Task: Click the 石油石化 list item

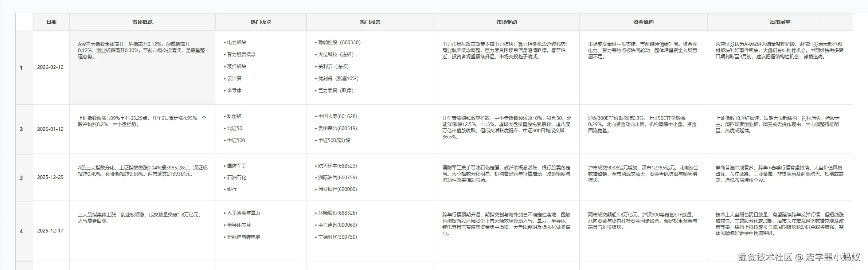Action: point(235,177)
